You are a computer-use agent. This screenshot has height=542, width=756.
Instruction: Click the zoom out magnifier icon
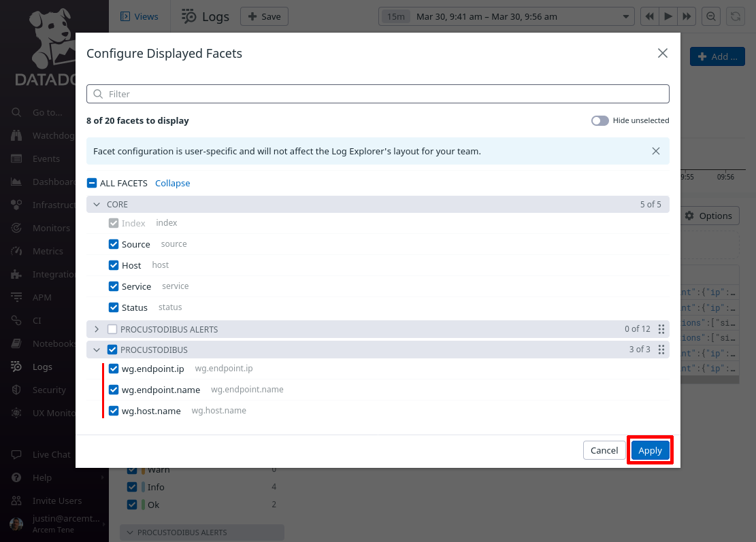pyautogui.click(x=710, y=16)
